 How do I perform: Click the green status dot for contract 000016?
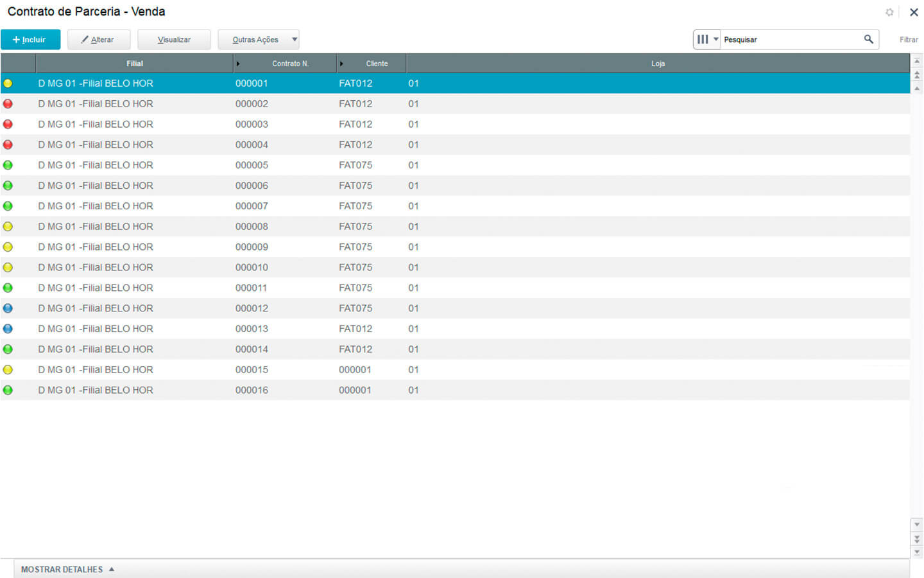[8, 390]
